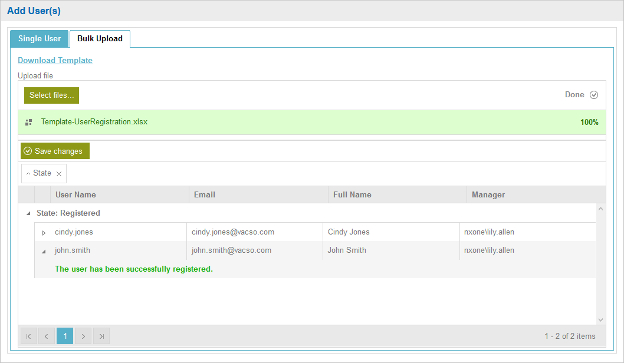624x363 pixels.
Task: Go to the previous page of the grid
Action: coord(47,336)
